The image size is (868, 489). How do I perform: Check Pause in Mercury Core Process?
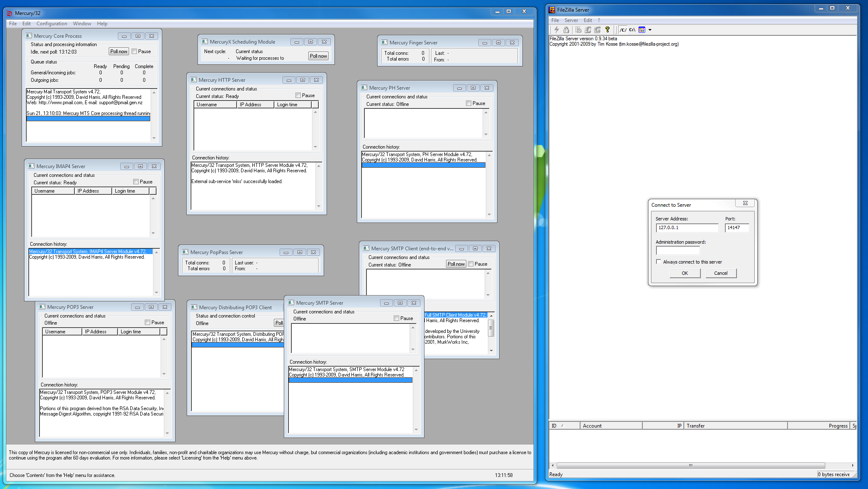click(x=134, y=51)
